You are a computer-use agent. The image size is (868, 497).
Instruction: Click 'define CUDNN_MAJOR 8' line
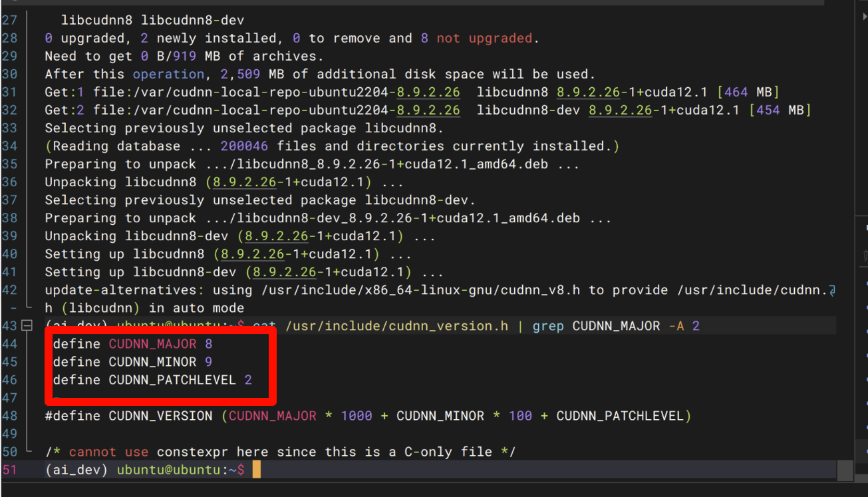132,344
